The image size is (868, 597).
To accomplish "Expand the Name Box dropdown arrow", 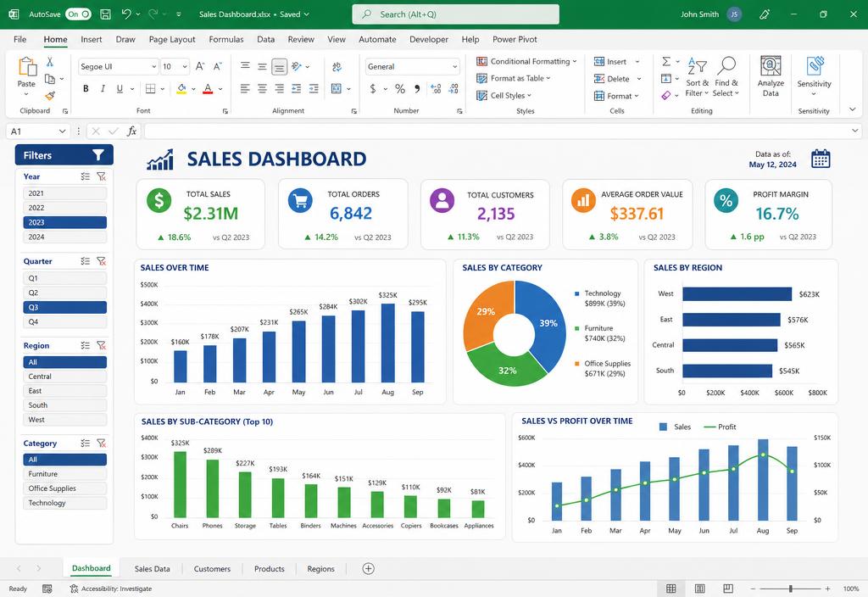I will 62,131.
